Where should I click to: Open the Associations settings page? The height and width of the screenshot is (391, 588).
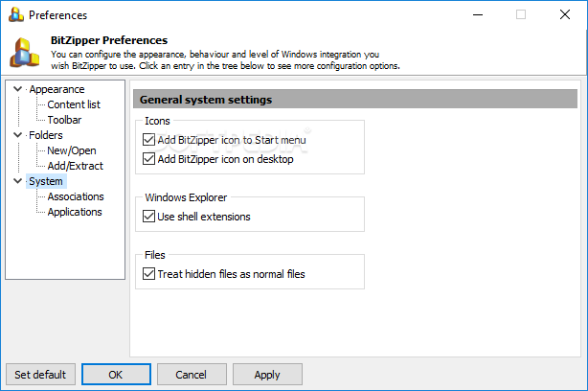pos(76,196)
